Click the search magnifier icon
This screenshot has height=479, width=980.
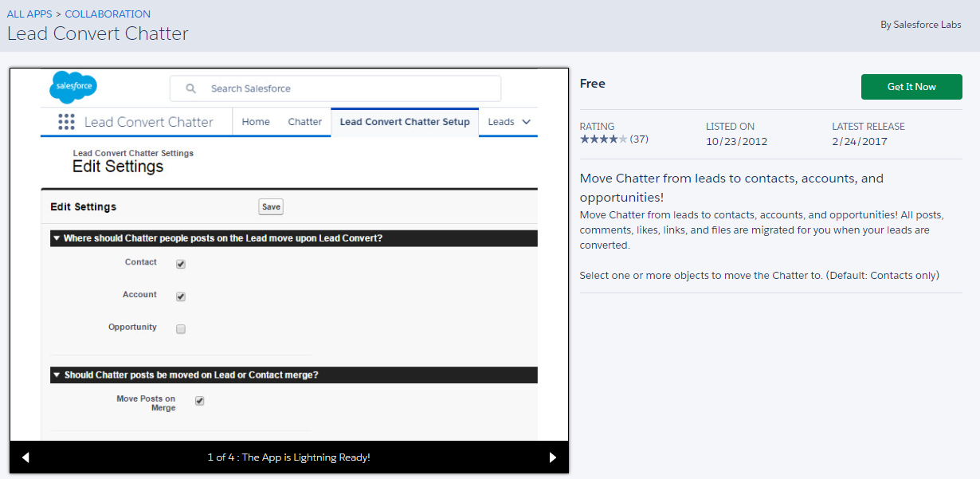pyautogui.click(x=190, y=88)
